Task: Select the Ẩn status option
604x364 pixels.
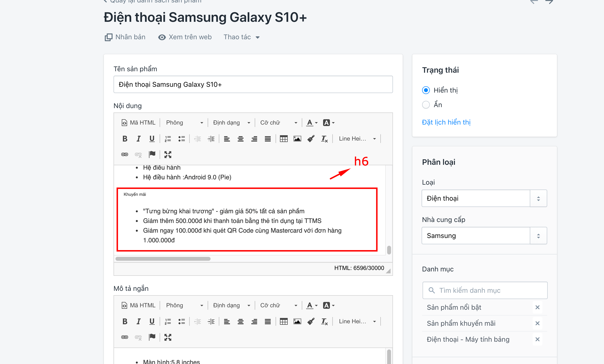Action: (x=426, y=105)
